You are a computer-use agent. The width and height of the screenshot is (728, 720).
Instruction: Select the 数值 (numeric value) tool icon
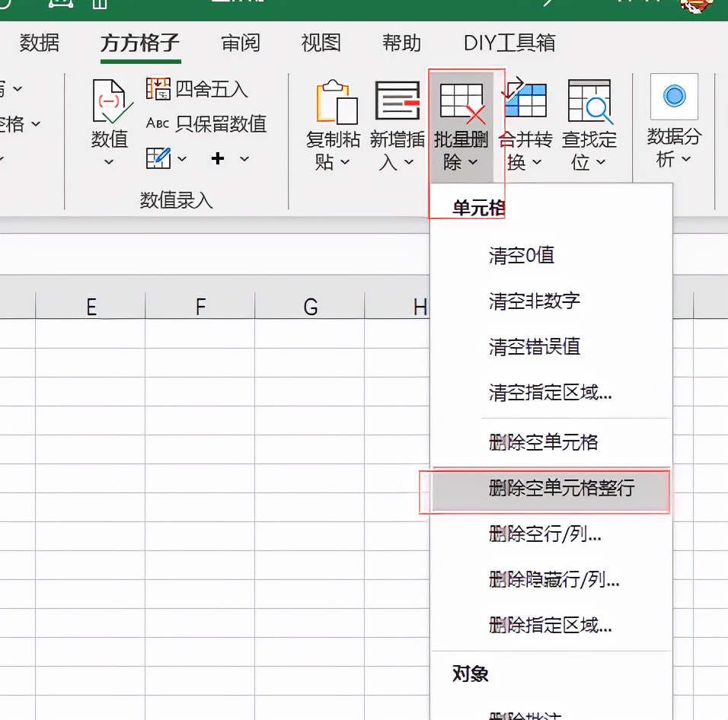(x=109, y=103)
